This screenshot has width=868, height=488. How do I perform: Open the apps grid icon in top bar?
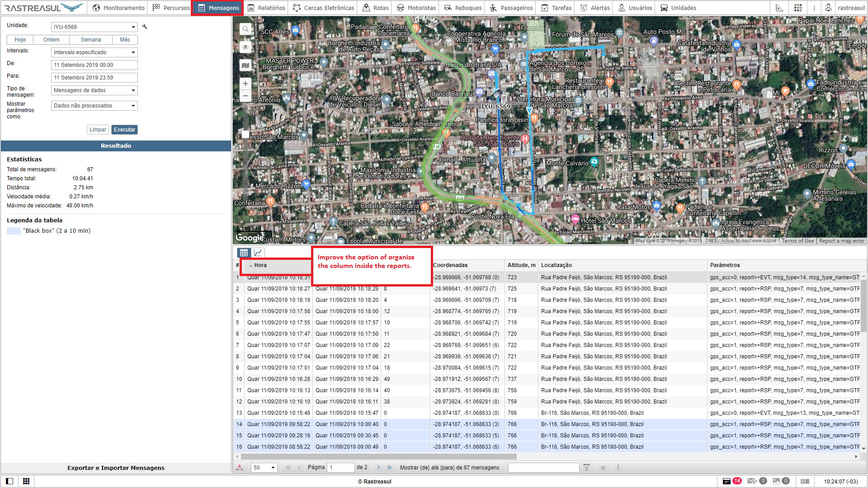click(x=798, y=8)
